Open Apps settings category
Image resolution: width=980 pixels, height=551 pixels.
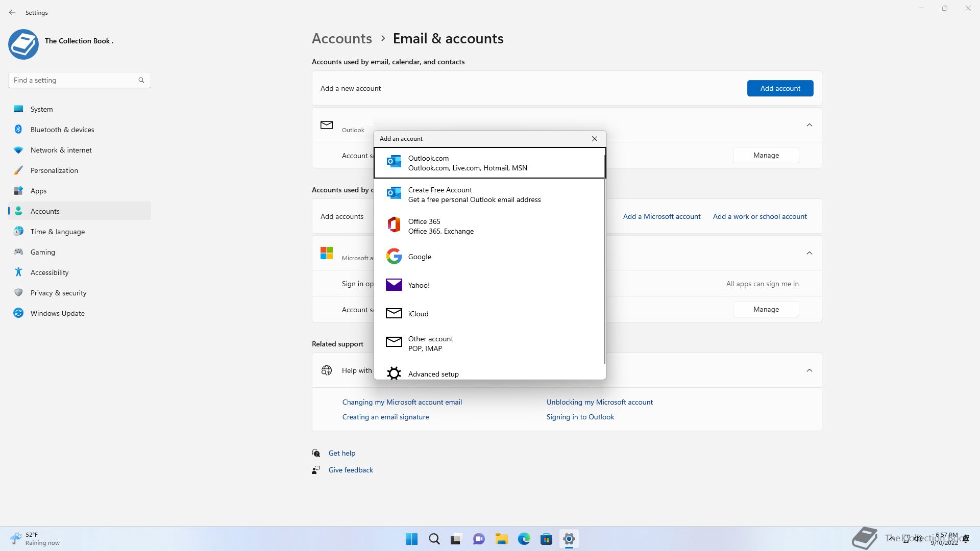click(x=80, y=191)
